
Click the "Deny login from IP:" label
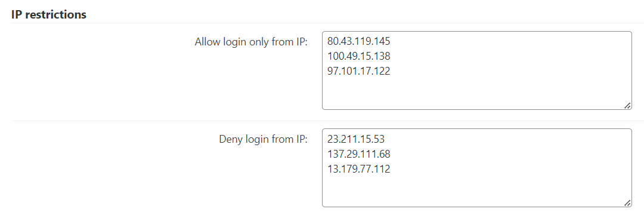[264, 139]
